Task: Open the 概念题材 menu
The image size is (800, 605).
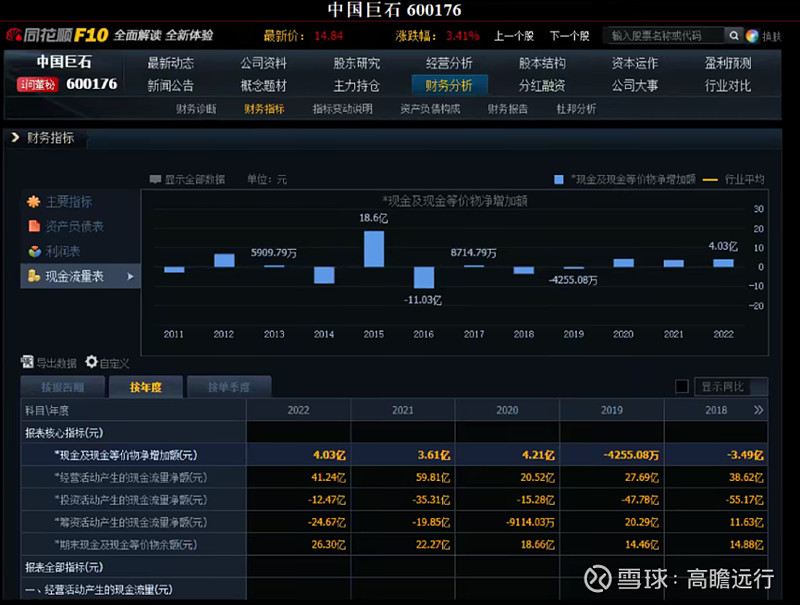Action: coord(263,86)
